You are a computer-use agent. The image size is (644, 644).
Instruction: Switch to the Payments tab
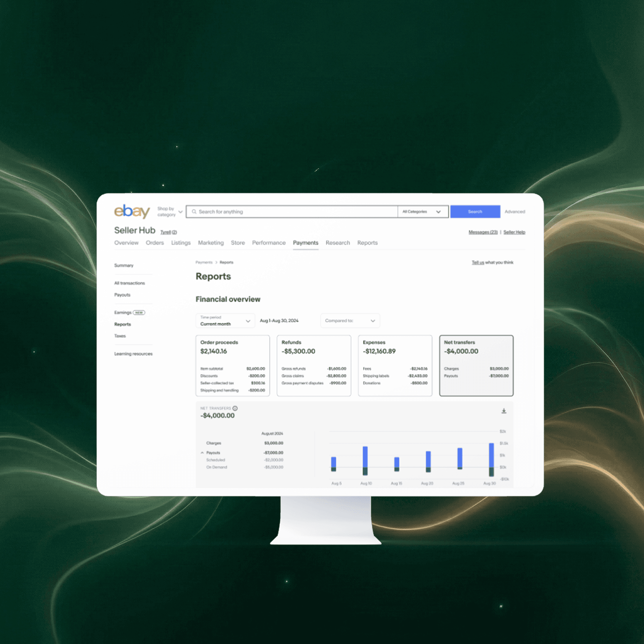pos(305,243)
